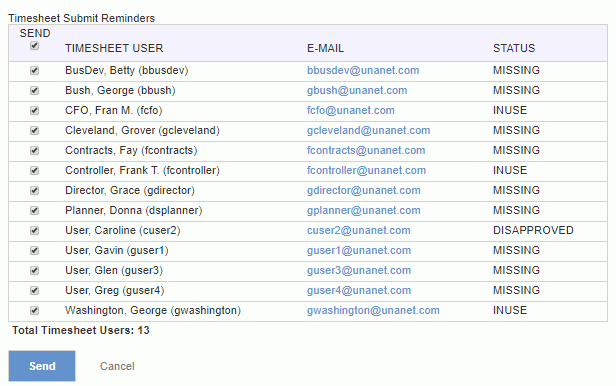Screen dimensions: 616x386
Task: Uncheck the CFO, Fran M. send checkbox
Action: (35, 111)
